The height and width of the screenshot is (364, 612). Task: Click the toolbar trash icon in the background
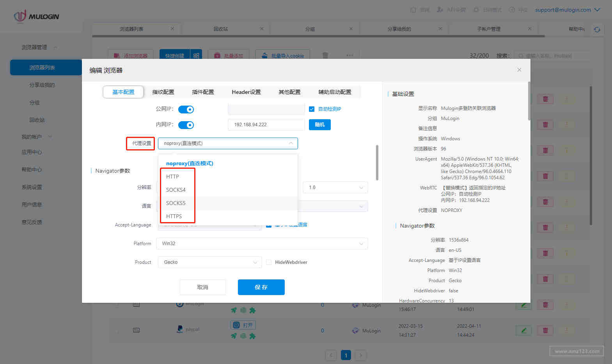[325, 55]
